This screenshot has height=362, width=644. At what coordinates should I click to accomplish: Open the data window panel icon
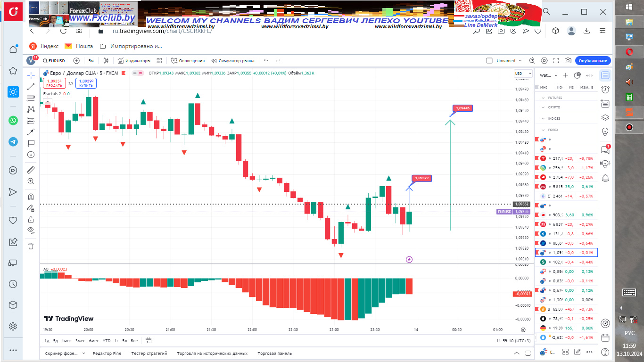coord(605,103)
